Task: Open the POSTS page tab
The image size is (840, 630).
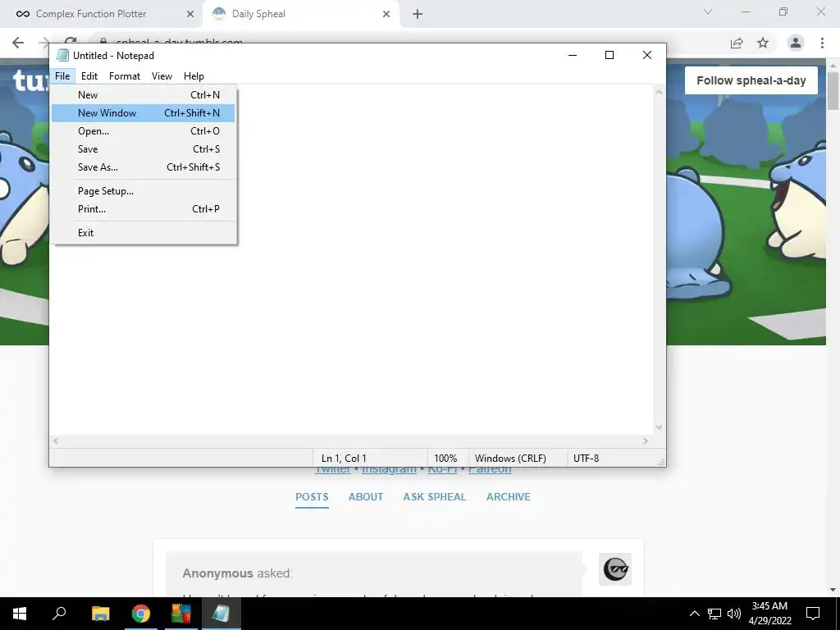Action: pyautogui.click(x=312, y=496)
